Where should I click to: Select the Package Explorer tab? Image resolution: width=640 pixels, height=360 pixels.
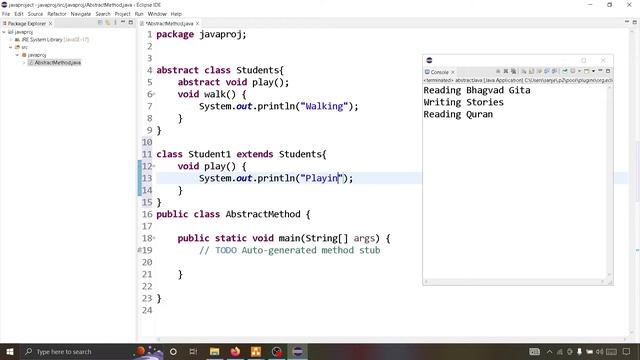tap(27, 24)
